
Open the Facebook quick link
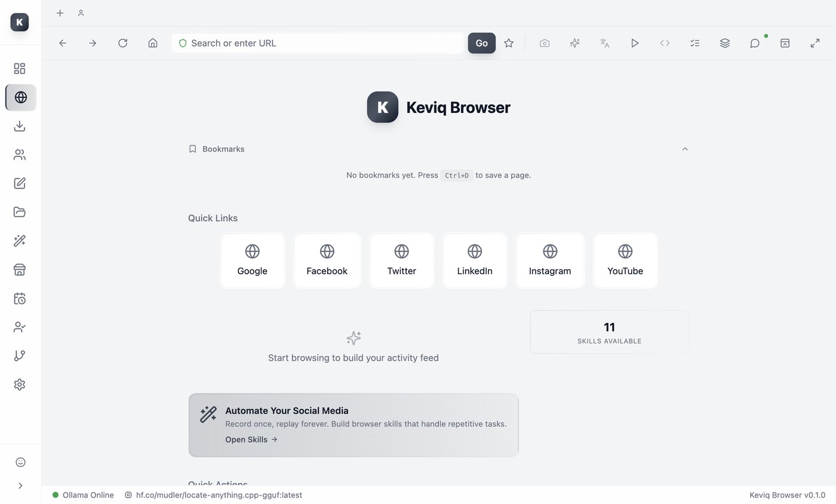pos(327,261)
